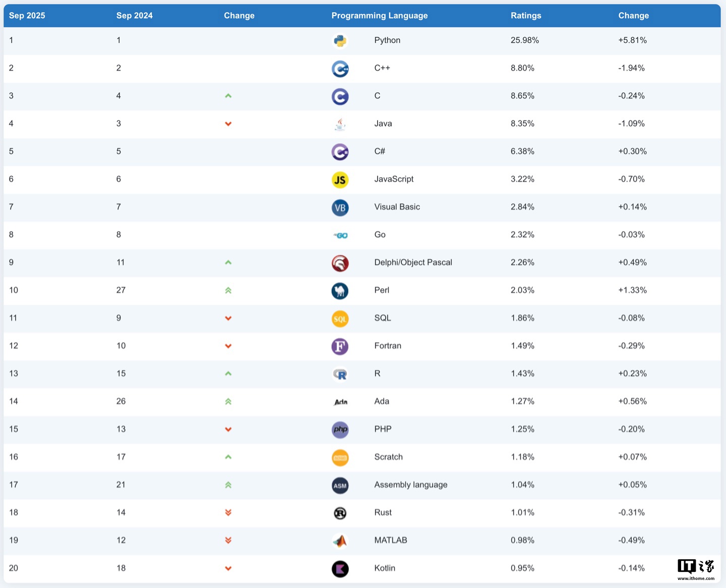Click the Programming Language column header
This screenshot has width=726, height=588.
(379, 16)
